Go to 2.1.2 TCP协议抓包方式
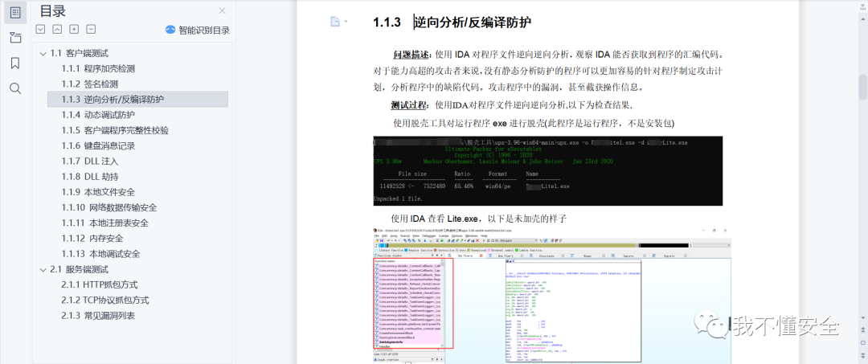This screenshot has height=364, width=868. (x=104, y=301)
